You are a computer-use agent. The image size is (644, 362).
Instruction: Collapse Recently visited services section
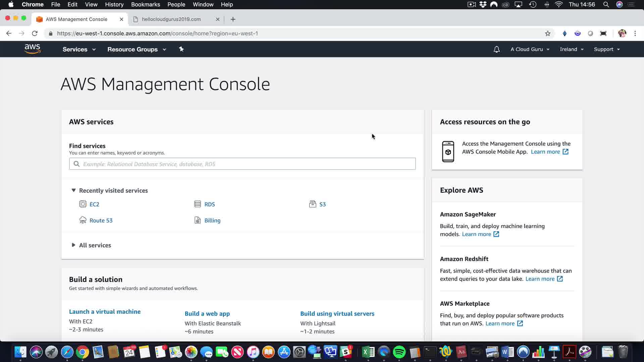pos(73,190)
